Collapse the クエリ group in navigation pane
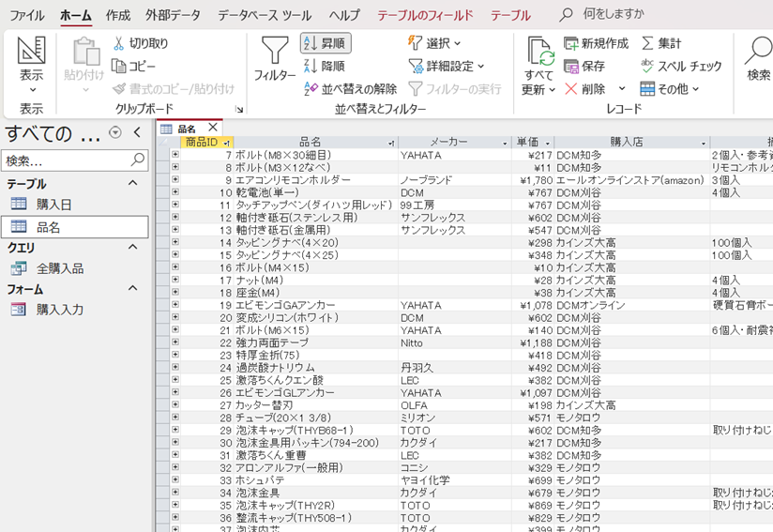The width and height of the screenshot is (773, 532). pos(132,247)
